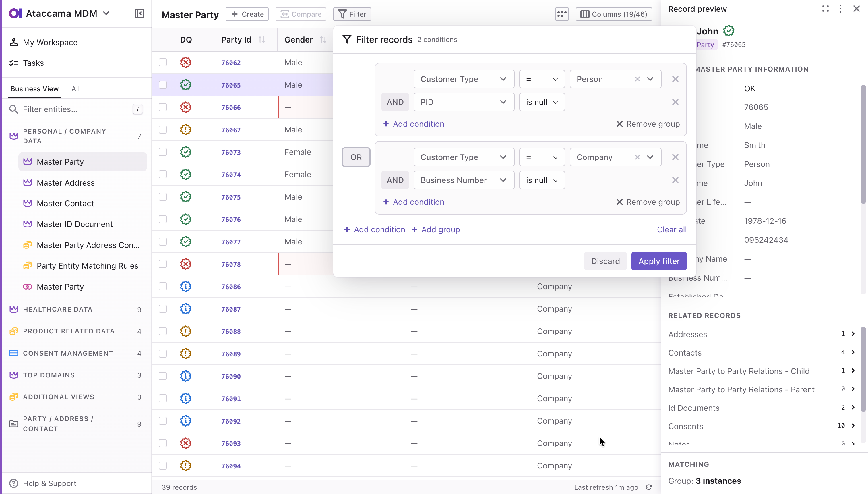The height and width of the screenshot is (494, 868).
Task: Click John's validated status badge icon
Action: [x=729, y=31]
